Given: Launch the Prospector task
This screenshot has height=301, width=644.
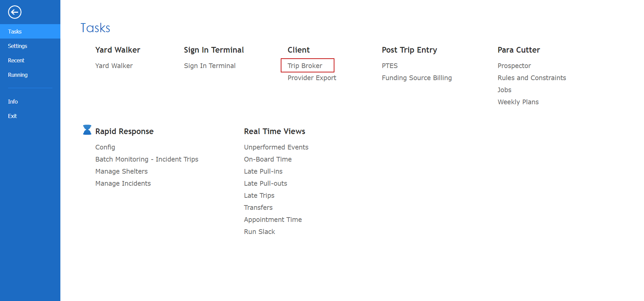Looking at the screenshot, I should (x=514, y=66).
